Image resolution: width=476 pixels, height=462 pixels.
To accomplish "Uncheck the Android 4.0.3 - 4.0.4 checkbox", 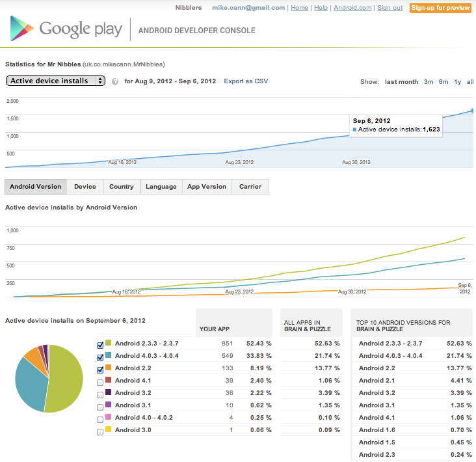I will [99, 357].
